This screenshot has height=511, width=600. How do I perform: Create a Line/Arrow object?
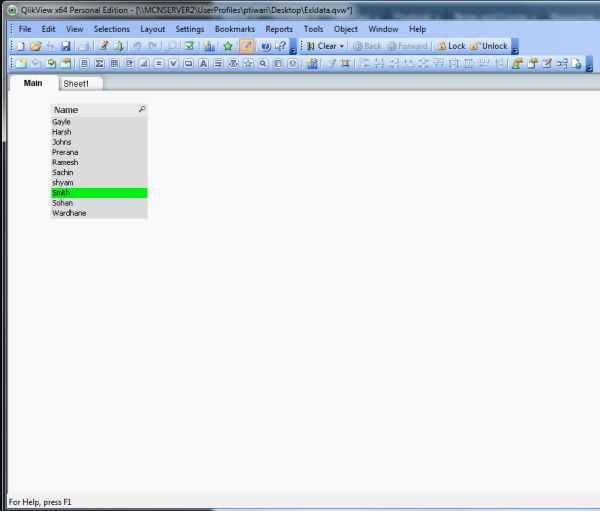coord(218,64)
